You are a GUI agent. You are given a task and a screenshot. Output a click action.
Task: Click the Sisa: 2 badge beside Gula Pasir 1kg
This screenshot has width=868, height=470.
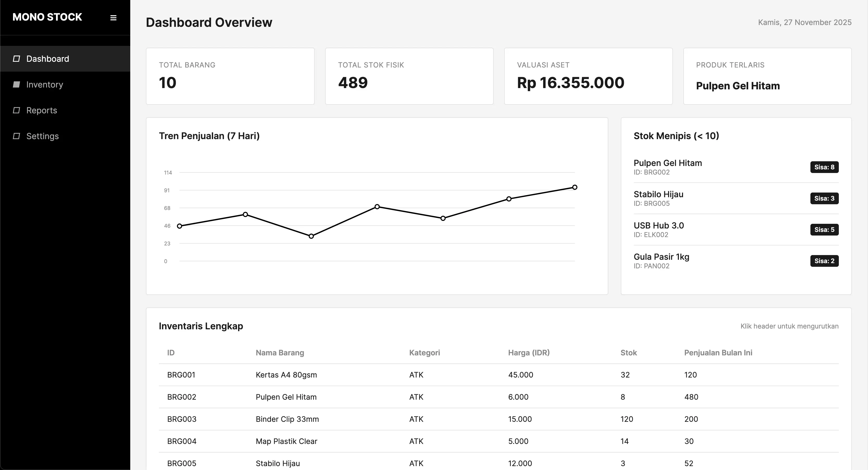pos(824,261)
